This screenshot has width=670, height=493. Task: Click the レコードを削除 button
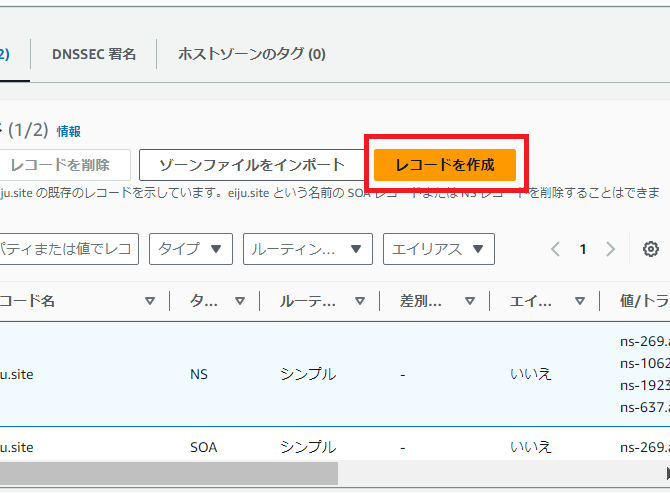click(64, 165)
